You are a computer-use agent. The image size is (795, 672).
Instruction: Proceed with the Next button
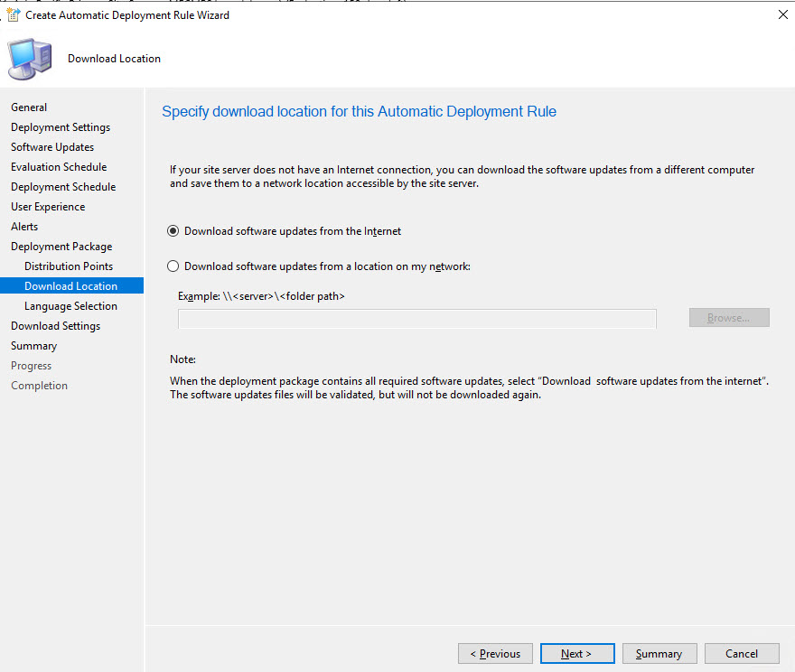coord(575,654)
